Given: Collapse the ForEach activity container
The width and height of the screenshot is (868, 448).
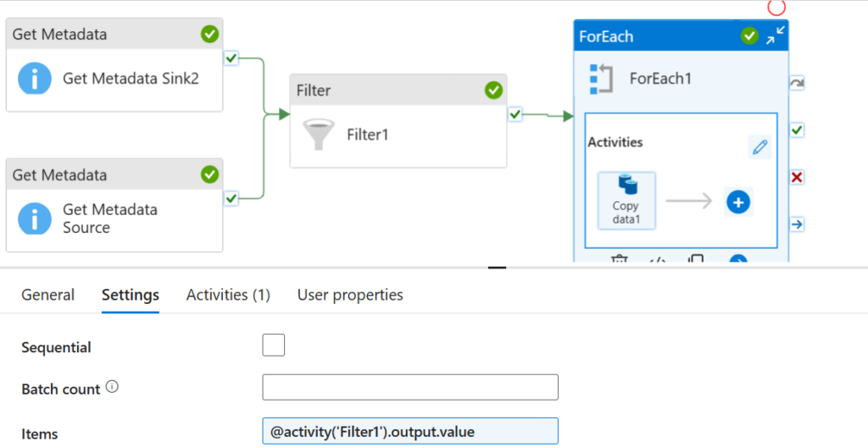Looking at the screenshot, I should 776,36.
